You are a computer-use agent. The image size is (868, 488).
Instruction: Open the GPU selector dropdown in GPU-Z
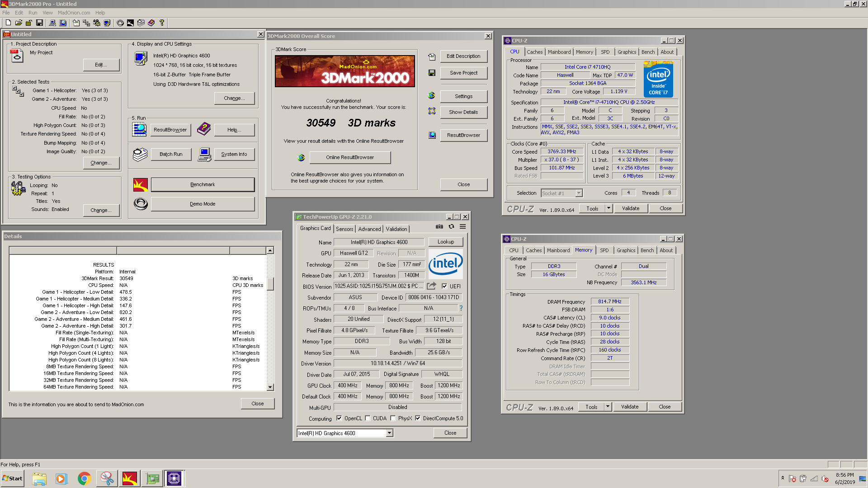389,433
